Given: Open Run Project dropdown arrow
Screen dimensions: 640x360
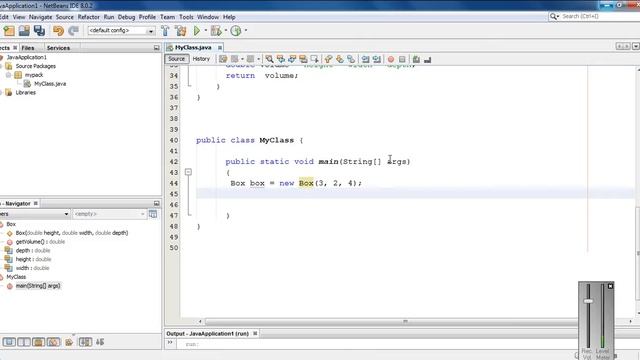Looking at the screenshot, I should point(206,30).
